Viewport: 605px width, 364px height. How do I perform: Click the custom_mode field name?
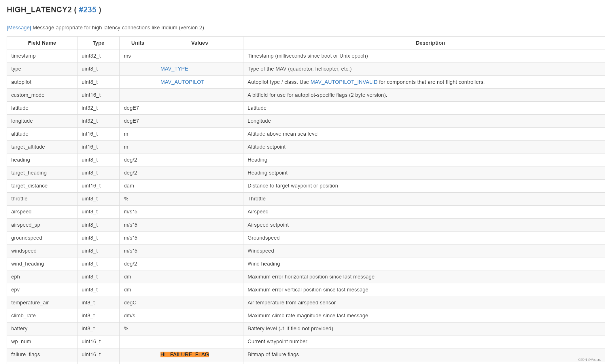point(28,95)
